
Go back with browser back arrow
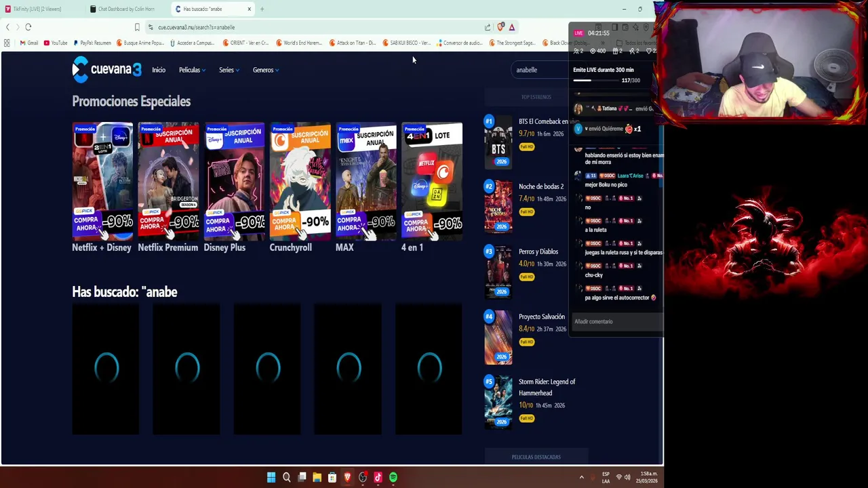click(x=7, y=27)
